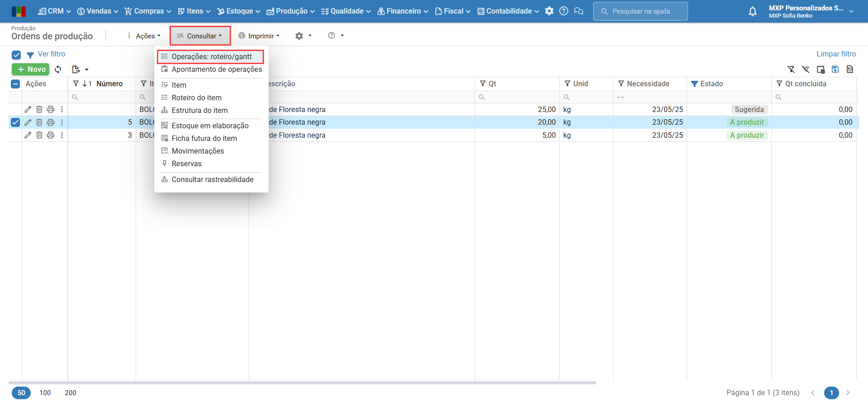868x406 pixels.
Task: Open the chat messages icon
Action: [x=578, y=11]
